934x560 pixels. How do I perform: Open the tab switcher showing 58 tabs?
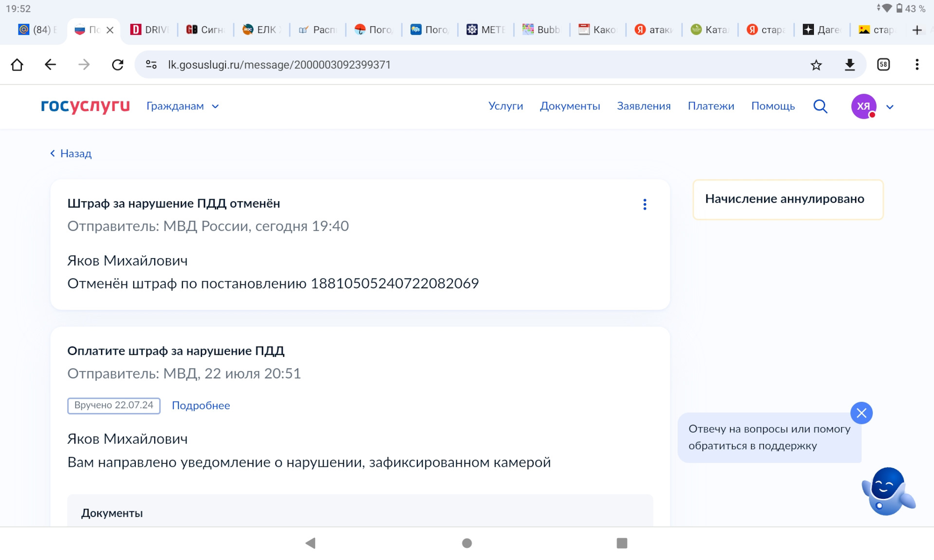[x=883, y=65]
